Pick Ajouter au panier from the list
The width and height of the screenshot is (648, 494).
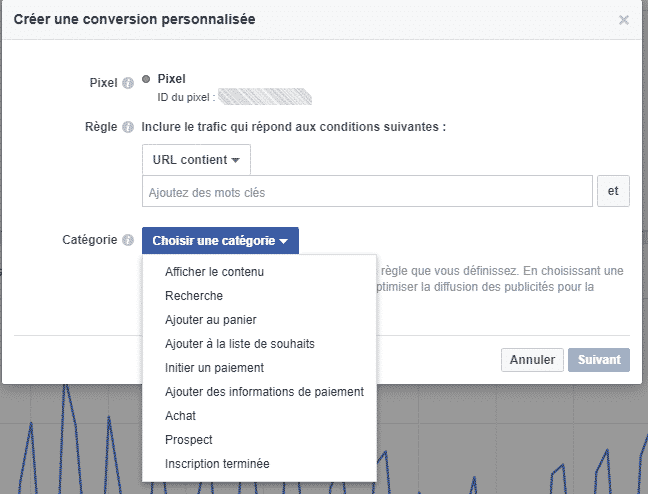211,320
